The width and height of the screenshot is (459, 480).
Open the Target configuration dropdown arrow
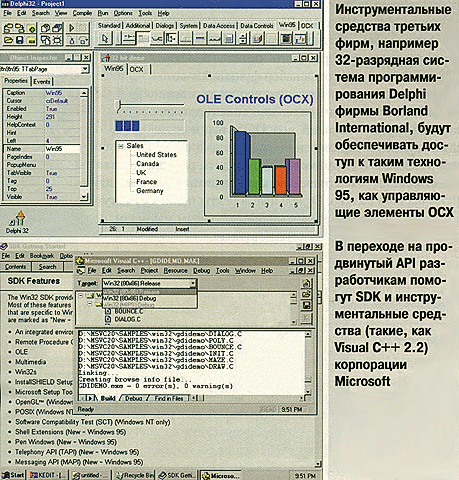click(x=193, y=283)
